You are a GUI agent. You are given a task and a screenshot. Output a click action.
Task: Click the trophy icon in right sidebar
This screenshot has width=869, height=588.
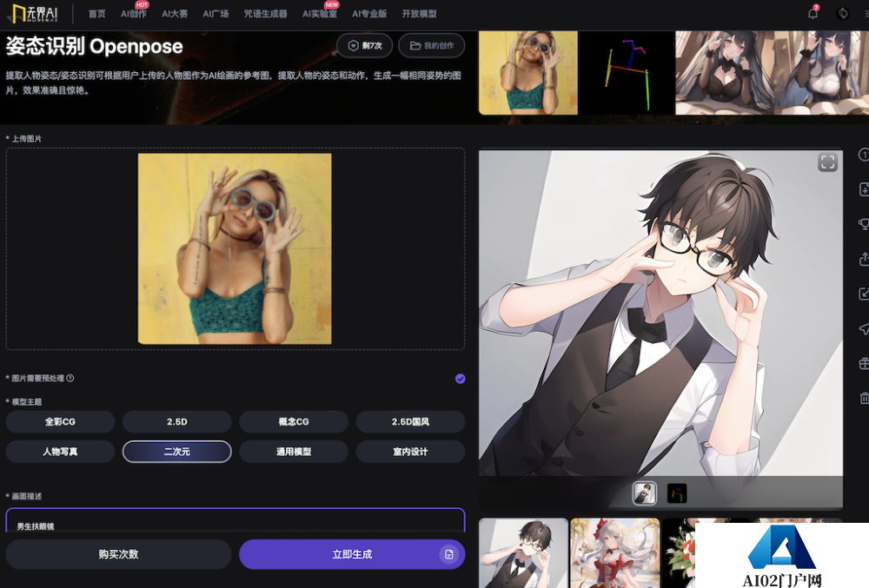click(x=864, y=224)
